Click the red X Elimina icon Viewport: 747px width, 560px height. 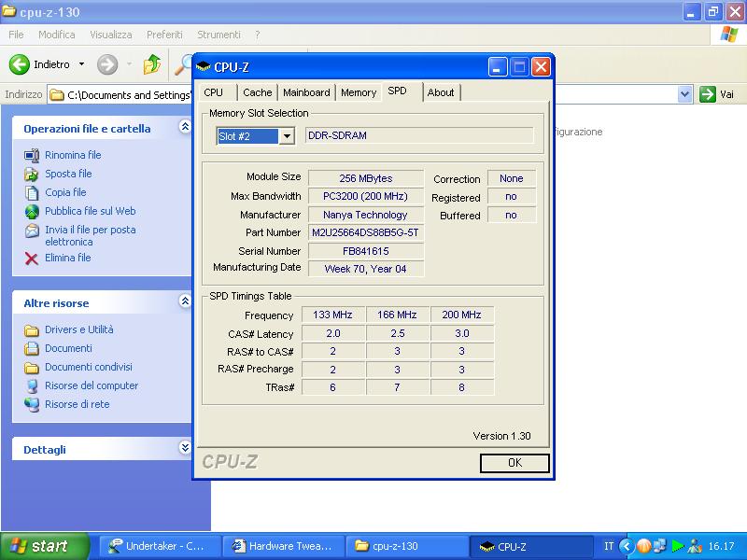tap(32, 259)
